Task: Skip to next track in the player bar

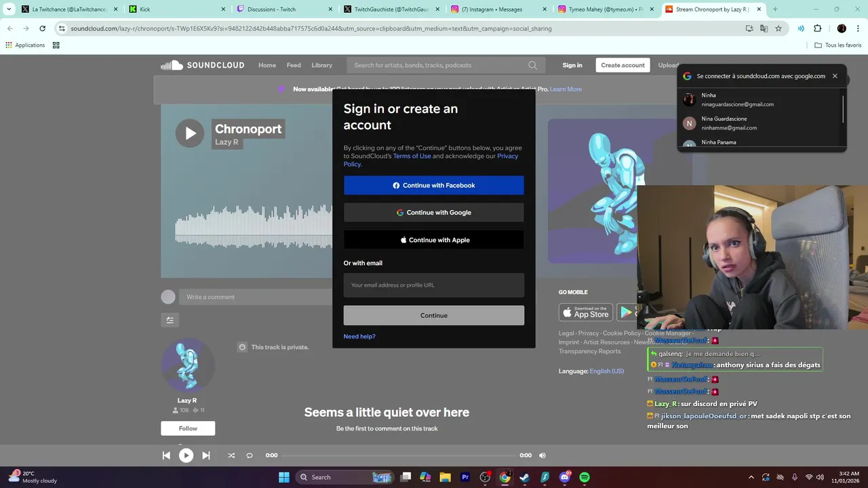Action: (x=206, y=455)
